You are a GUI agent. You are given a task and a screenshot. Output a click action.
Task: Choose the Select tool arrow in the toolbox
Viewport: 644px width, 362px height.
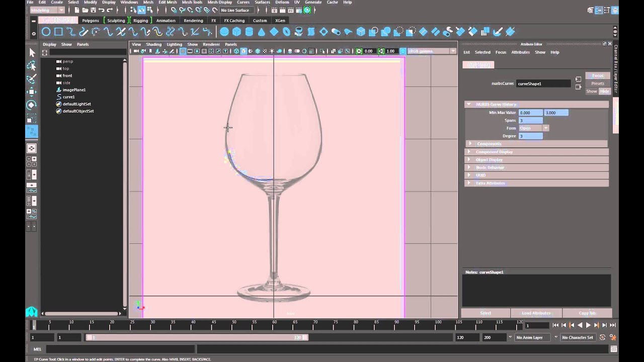click(x=32, y=53)
